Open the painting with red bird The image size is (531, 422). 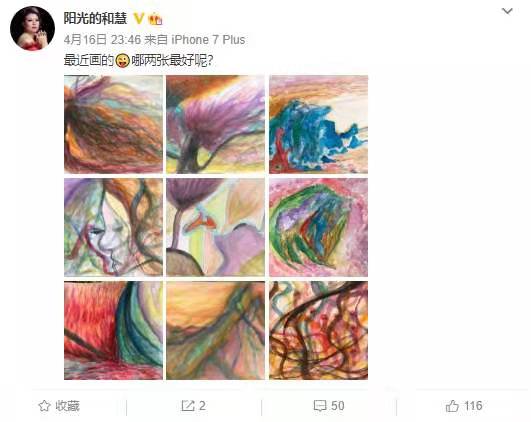[216, 227]
